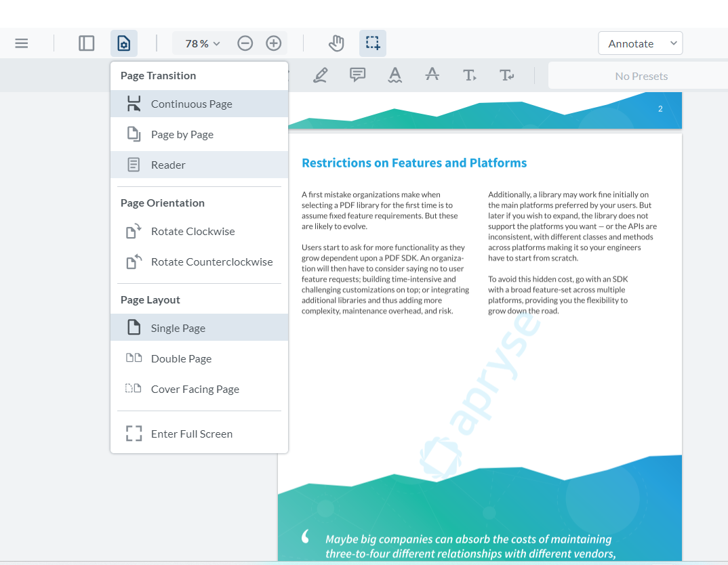Image resolution: width=728 pixels, height=565 pixels.
Task: Enable the marquee zoom selection tool
Action: tap(372, 43)
